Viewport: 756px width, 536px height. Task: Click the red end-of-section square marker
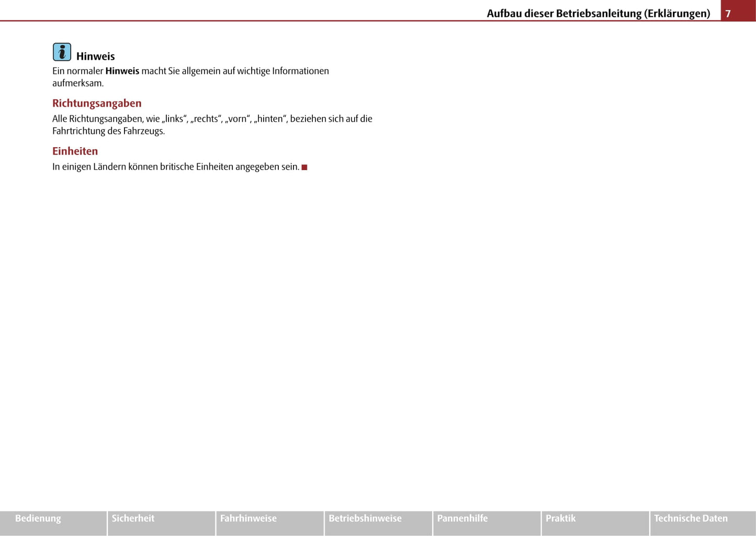304,167
